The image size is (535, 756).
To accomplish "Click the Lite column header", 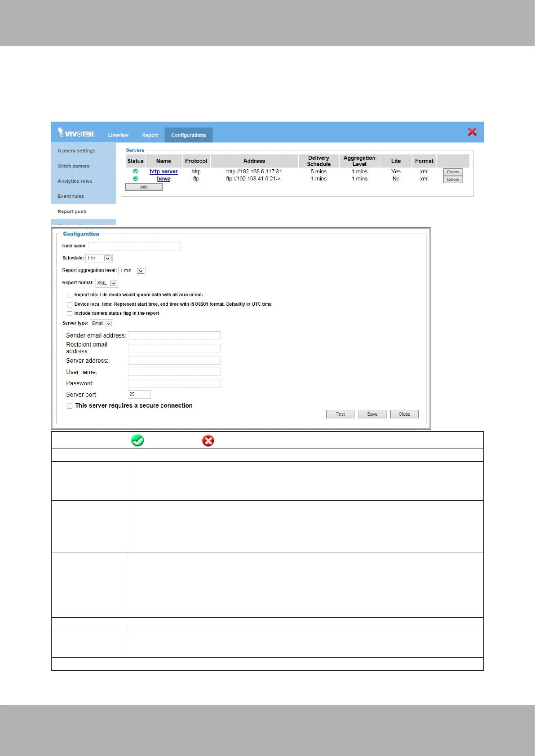I will [396, 161].
